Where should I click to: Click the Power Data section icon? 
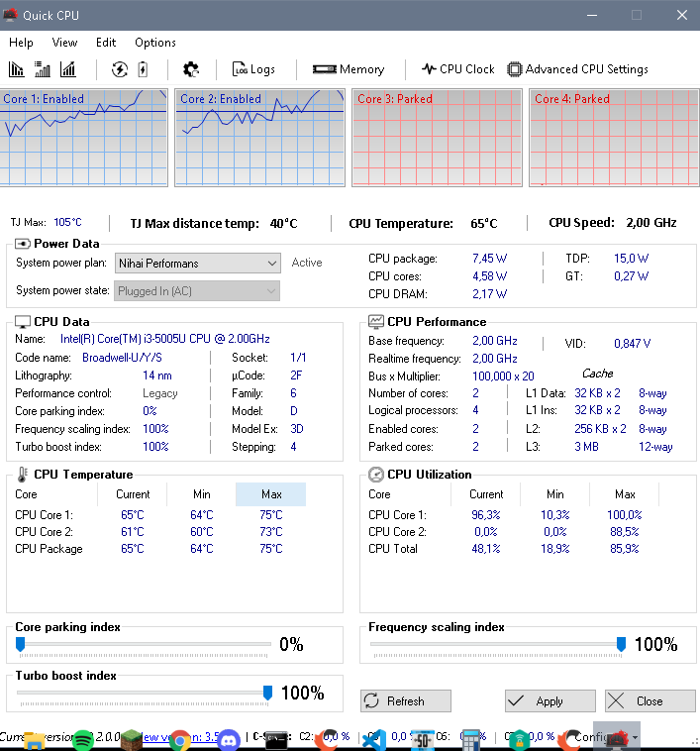tap(23, 244)
